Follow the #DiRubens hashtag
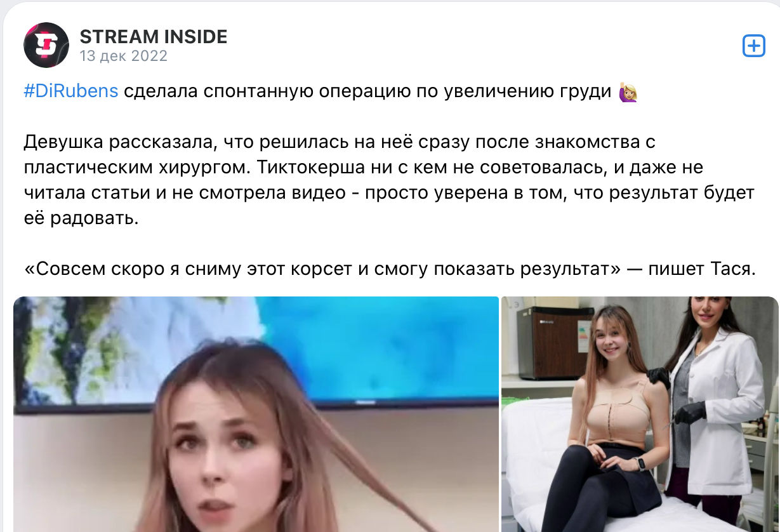780x532 pixels. (x=71, y=91)
